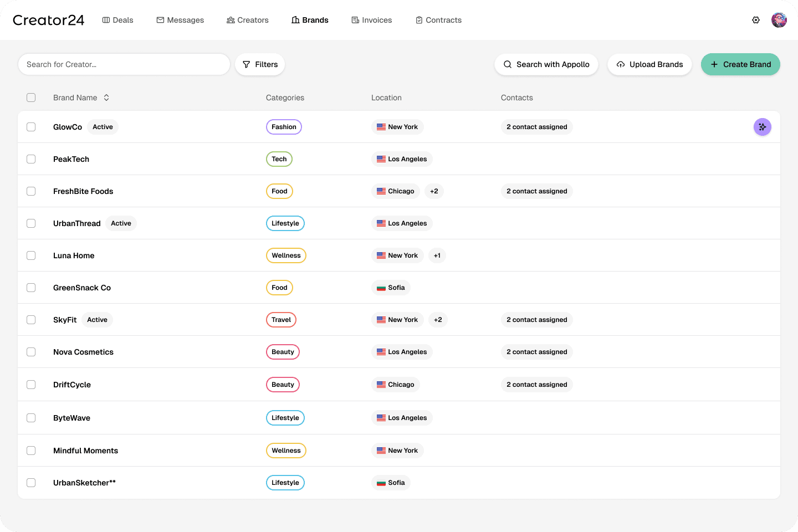Screen dimensions: 798x532
Task: Open the Mindful Moments brand name
Action: (x=85, y=451)
